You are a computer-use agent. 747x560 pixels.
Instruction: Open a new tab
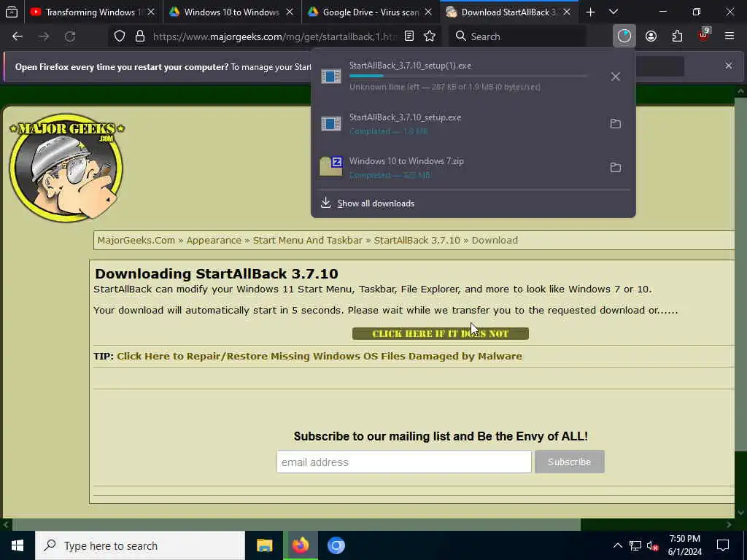pos(590,12)
